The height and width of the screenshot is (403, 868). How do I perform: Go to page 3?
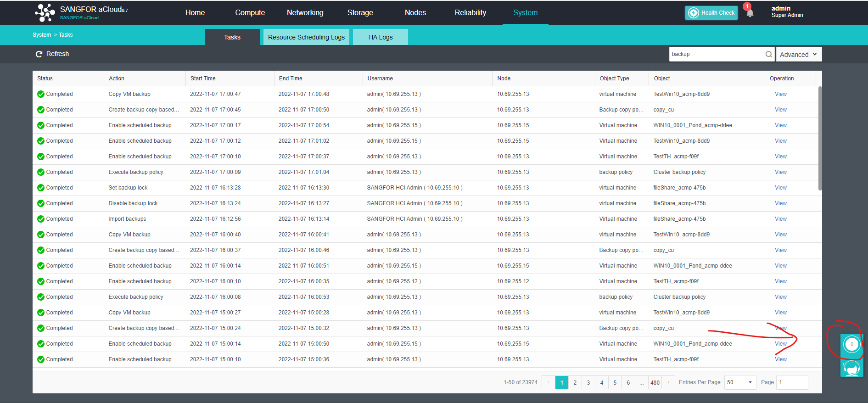(588, 382)
